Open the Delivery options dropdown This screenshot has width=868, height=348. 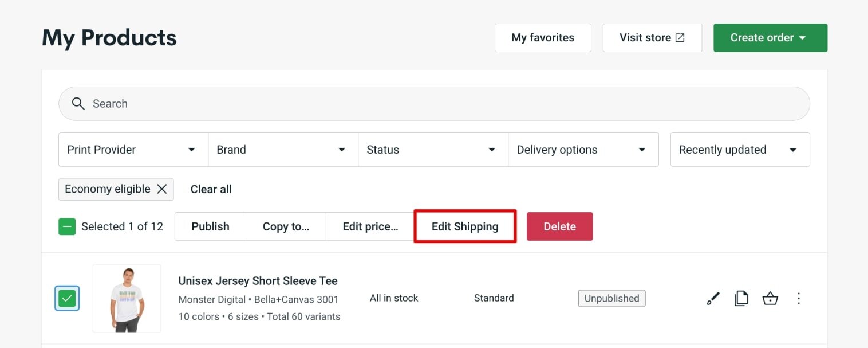(x=583, y=150)
